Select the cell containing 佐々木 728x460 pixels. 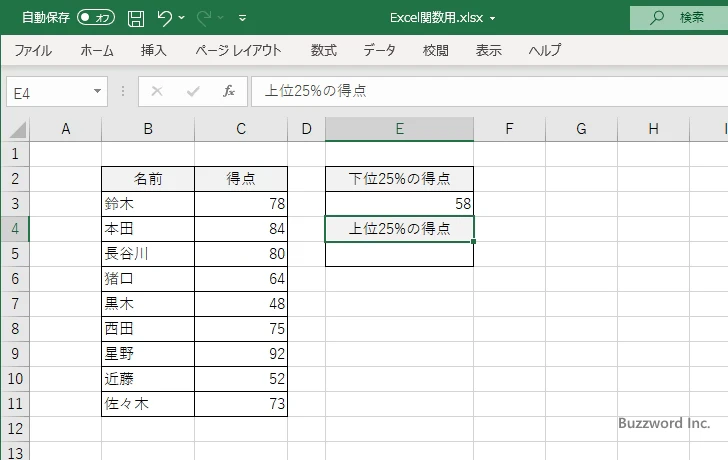(148, 404)
